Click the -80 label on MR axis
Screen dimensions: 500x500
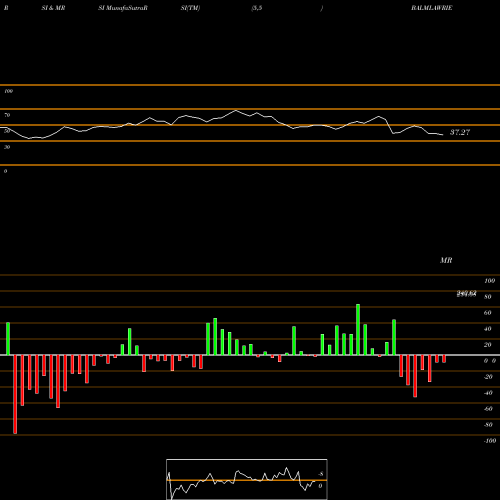click(x=488, y=425)
